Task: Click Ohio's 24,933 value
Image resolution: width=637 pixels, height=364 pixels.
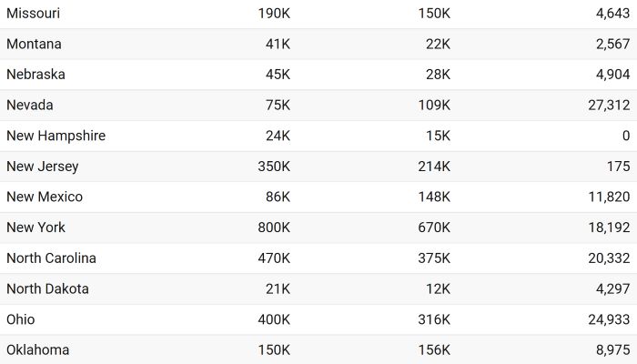Action: click(x=609, y=319)
